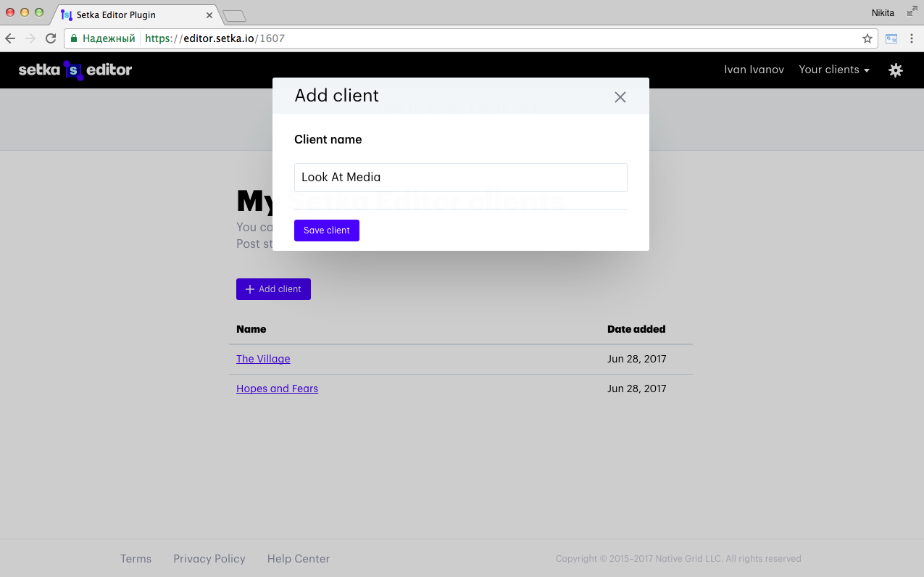Open the Privacy Policy link
Viewport: 924px width, 577px height.
[209, 559]
